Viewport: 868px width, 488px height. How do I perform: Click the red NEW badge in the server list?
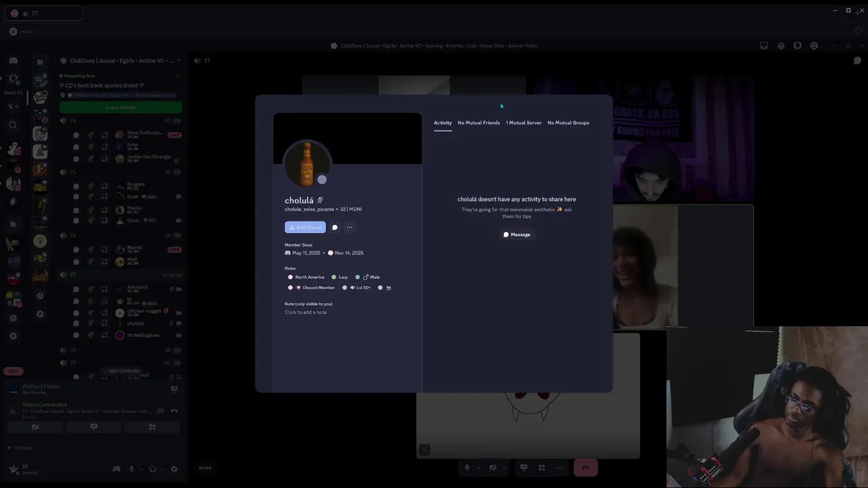click(13, 371)
